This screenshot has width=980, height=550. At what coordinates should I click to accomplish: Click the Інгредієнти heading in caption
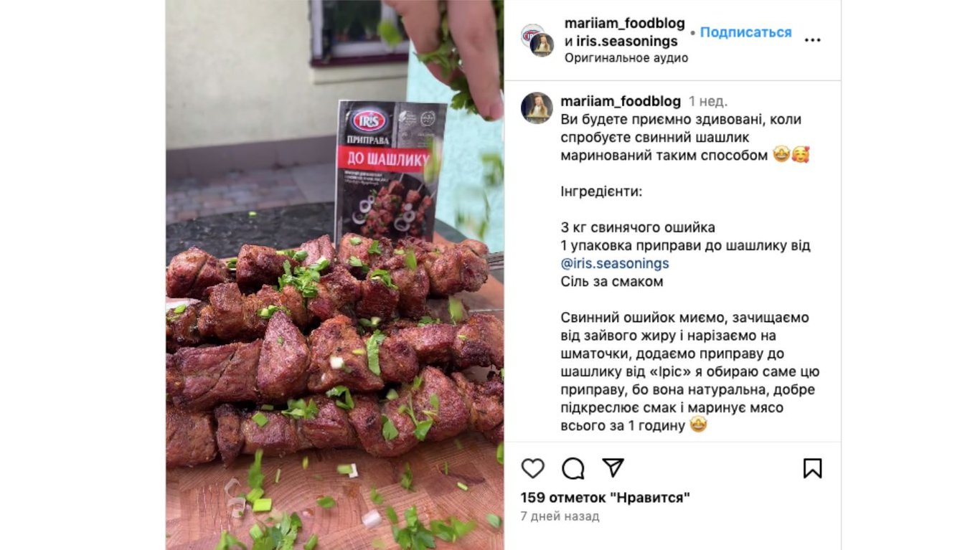601,191
